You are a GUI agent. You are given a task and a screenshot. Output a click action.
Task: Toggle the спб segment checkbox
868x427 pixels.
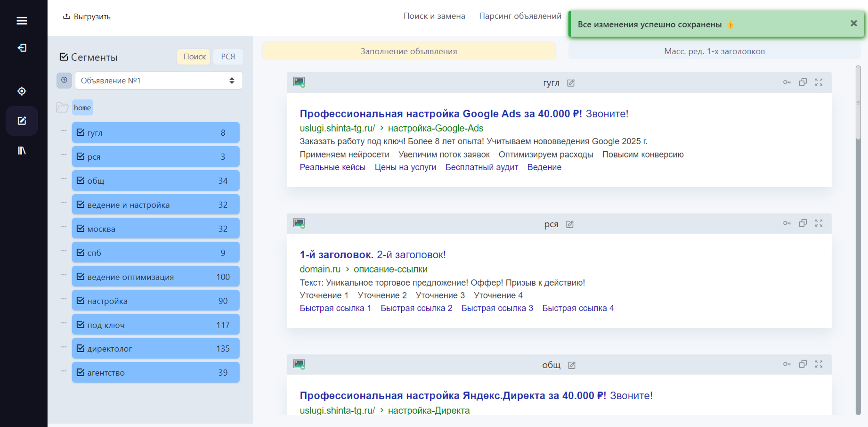(x=81, y=253)
